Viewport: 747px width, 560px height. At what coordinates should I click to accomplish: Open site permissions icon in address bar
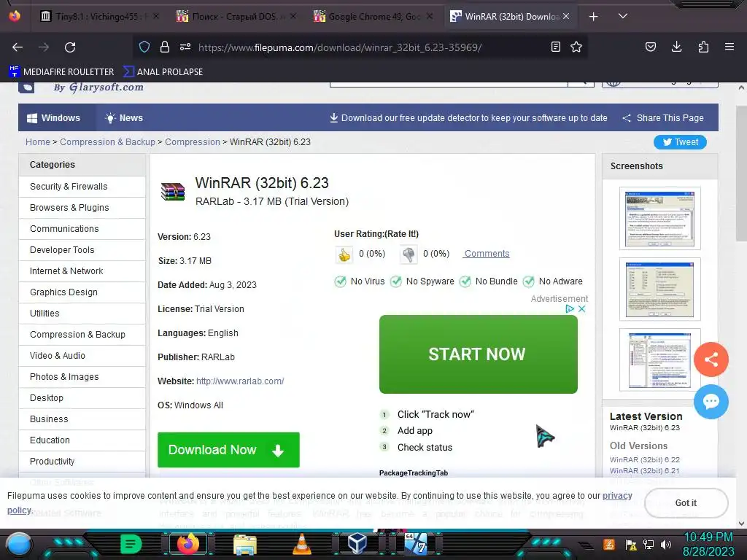point(185,47)
